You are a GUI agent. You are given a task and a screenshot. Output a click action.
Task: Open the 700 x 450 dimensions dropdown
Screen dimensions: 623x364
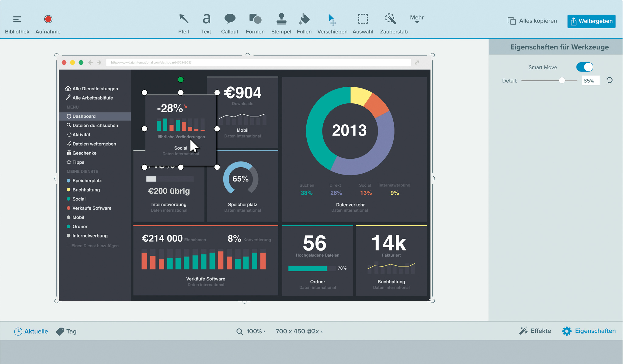tap(299, 331)
